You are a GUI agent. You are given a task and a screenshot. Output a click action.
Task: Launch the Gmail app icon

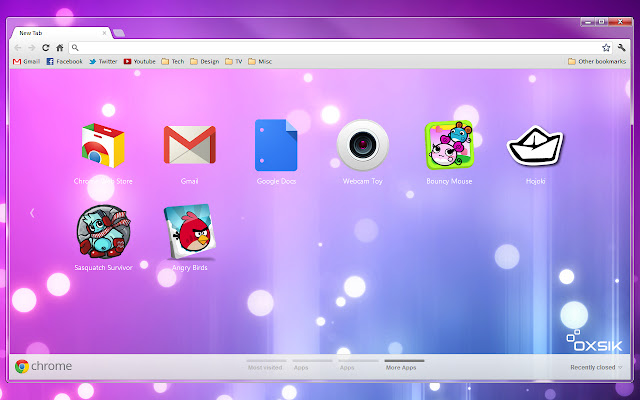click(x=189, y=144)
